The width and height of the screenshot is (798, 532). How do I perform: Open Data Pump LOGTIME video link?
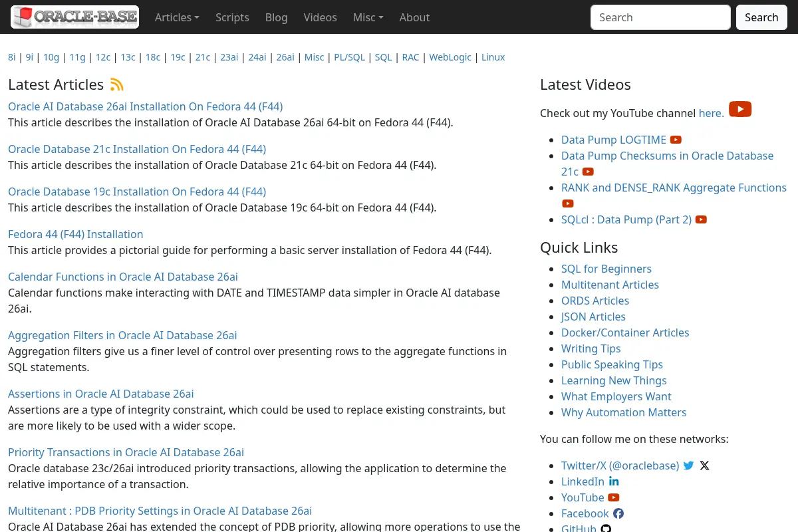pyautogui.click(x=614, y=140)
